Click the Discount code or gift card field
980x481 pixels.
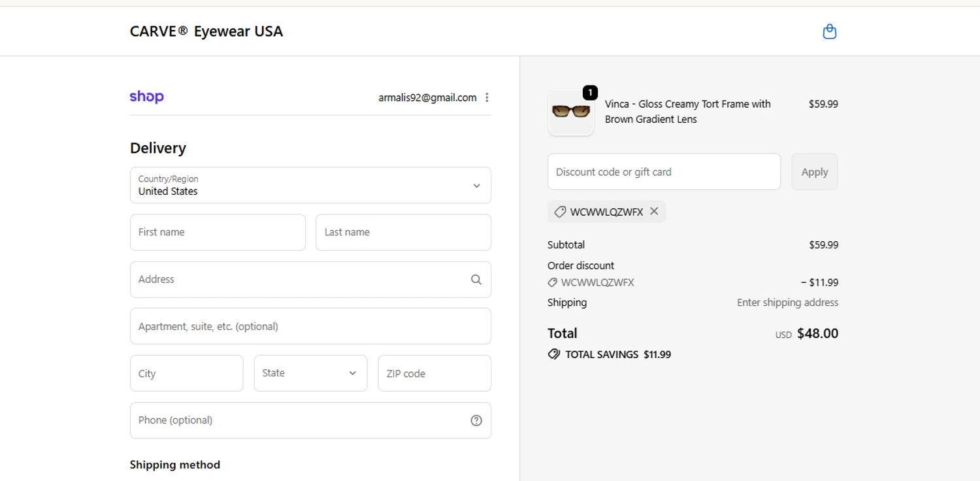[x=664, y=172]
